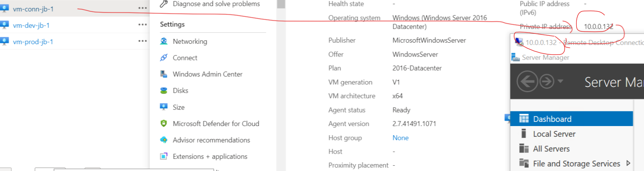The image size is (644, 171).
Task: Select the Plan value 2016-Datacenter
Action: pyautogui.click(x=417, y=68)
